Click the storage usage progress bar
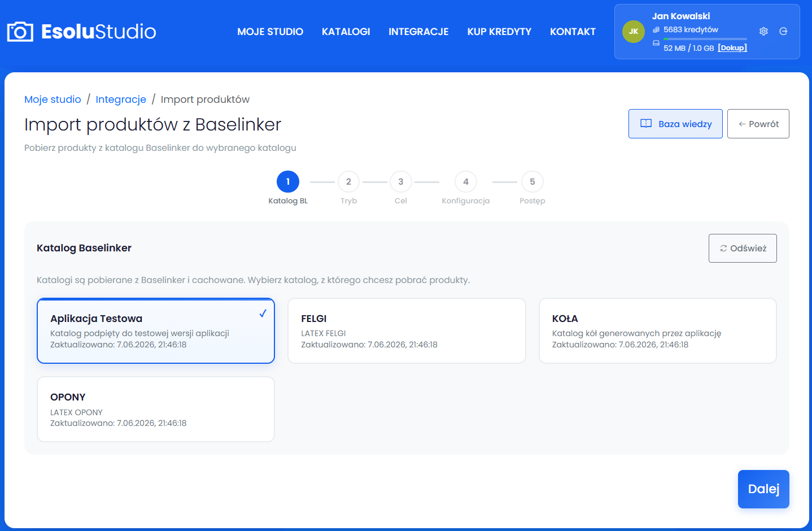 point(705,39)
